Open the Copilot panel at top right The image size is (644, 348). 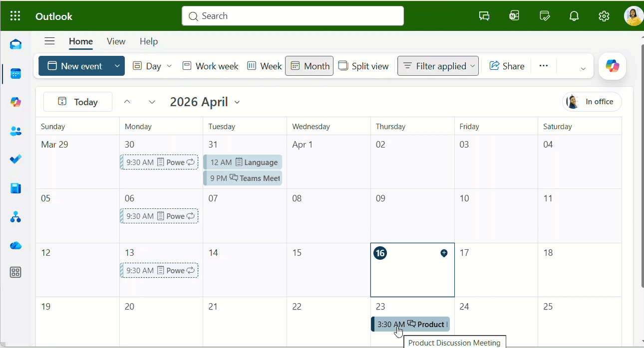pos(612,65)
